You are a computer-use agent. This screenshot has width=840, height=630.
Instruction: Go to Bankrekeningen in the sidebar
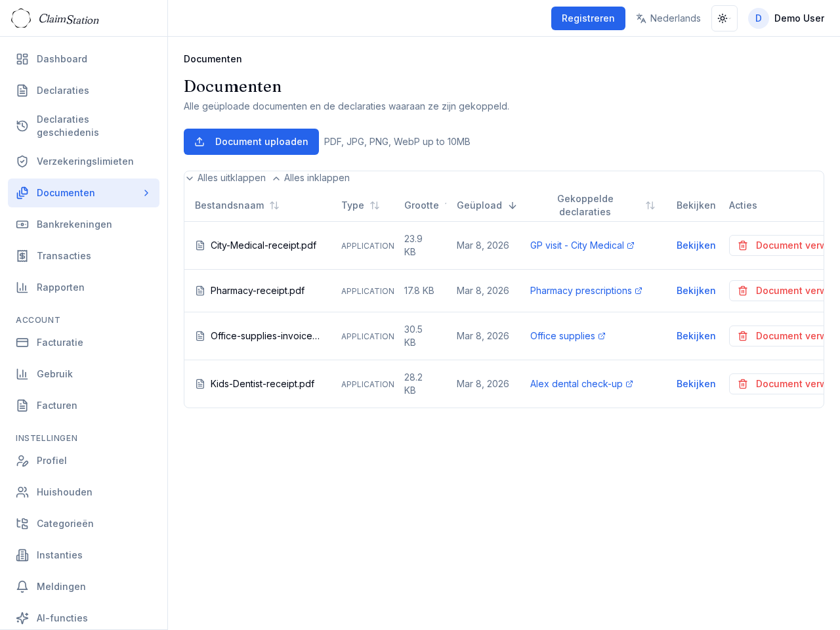click(x=74, y=224)
